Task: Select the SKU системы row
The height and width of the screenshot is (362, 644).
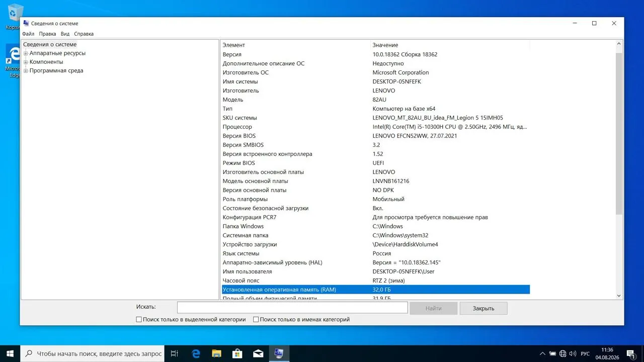Action: [376, 118]
